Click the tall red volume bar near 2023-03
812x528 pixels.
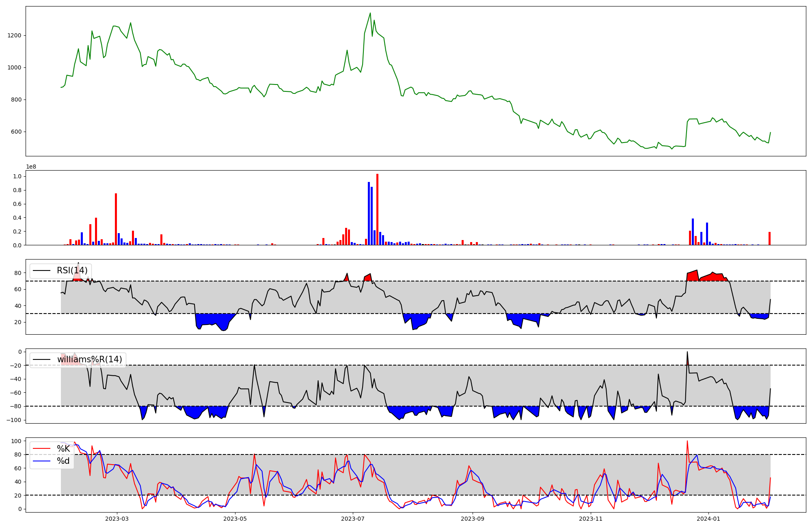pos(116,219)
